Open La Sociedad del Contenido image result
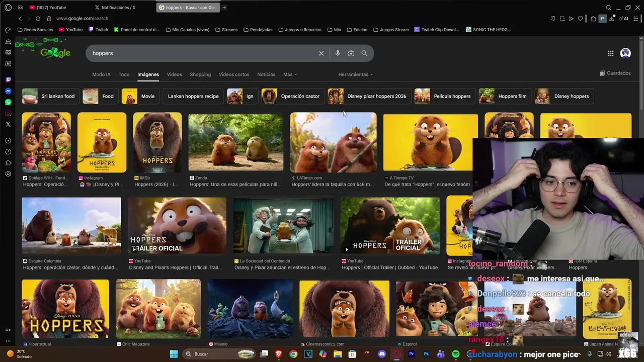Screen dimensions: 644x362 coord(283,226)
